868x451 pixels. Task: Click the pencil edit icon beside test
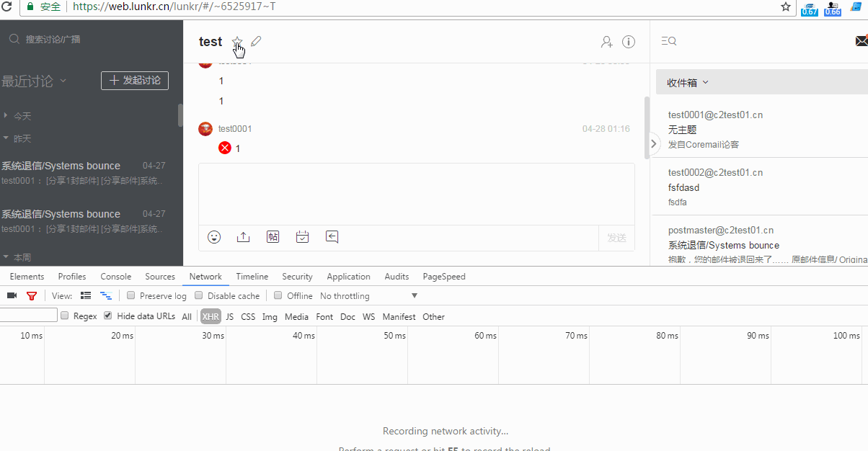click(256, 42)
